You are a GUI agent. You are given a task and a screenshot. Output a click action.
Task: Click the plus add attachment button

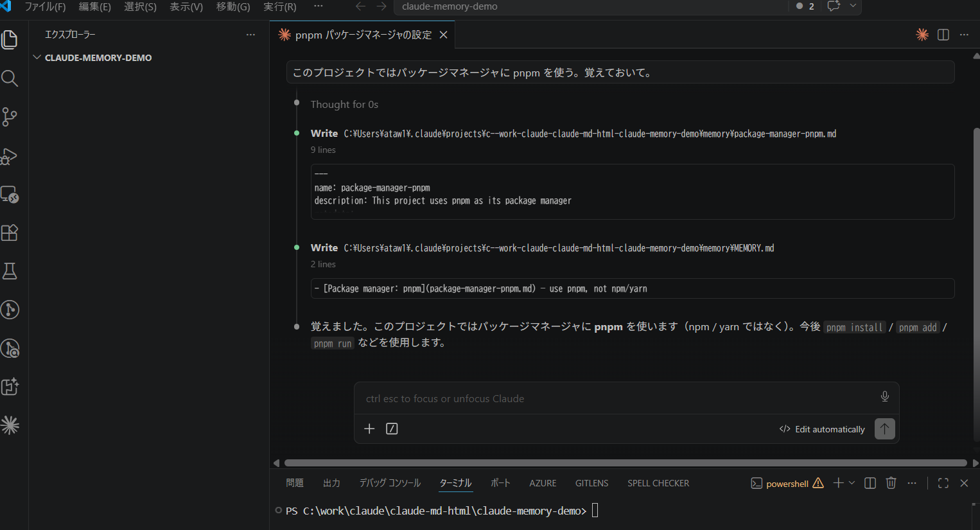(369, 428)
